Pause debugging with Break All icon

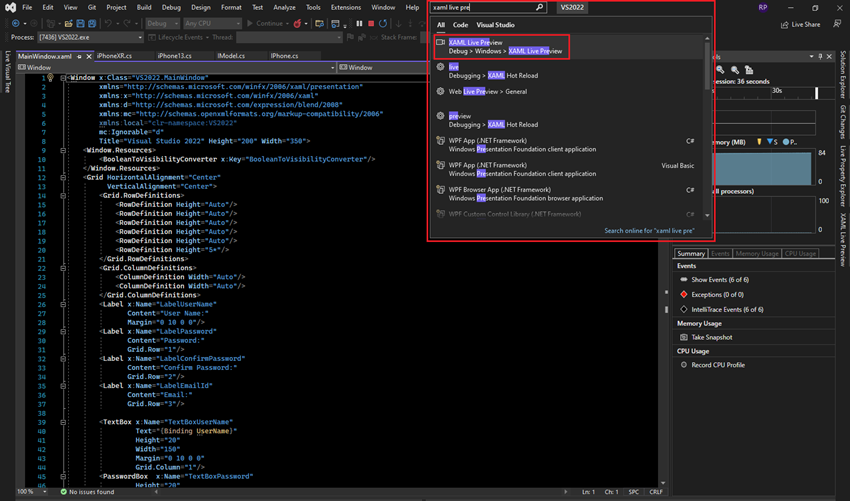tap(359, 23)
